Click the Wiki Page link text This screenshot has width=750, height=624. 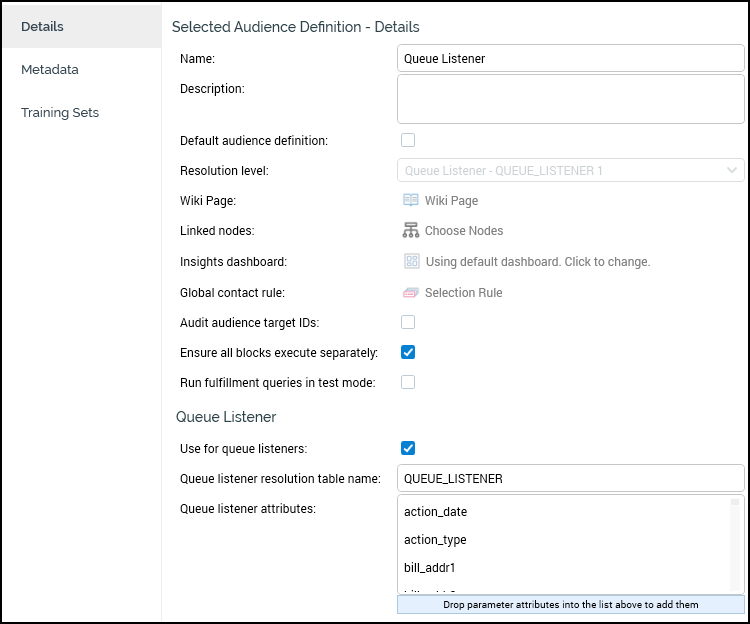pos(451,201)
